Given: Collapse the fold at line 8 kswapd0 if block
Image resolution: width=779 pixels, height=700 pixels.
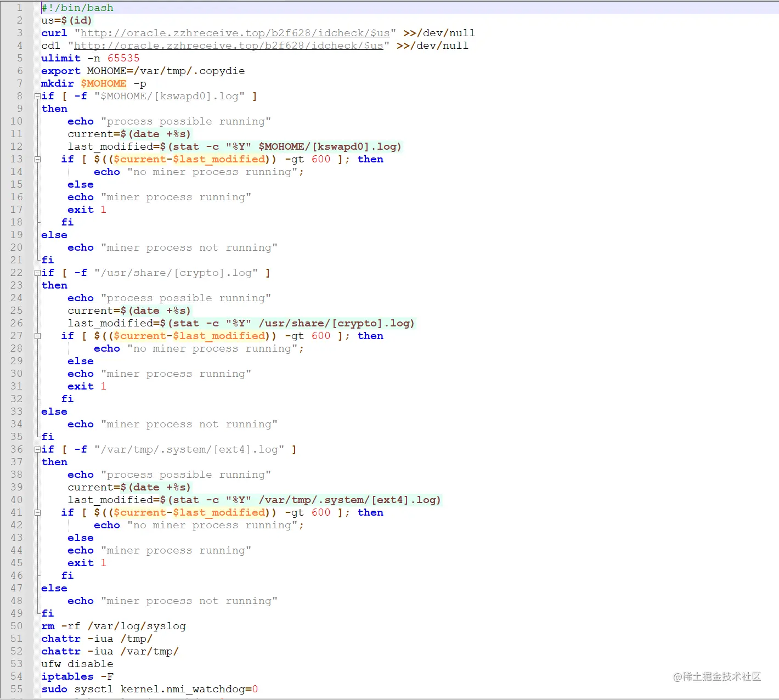Looking at the screenshot, I should 37,96.
